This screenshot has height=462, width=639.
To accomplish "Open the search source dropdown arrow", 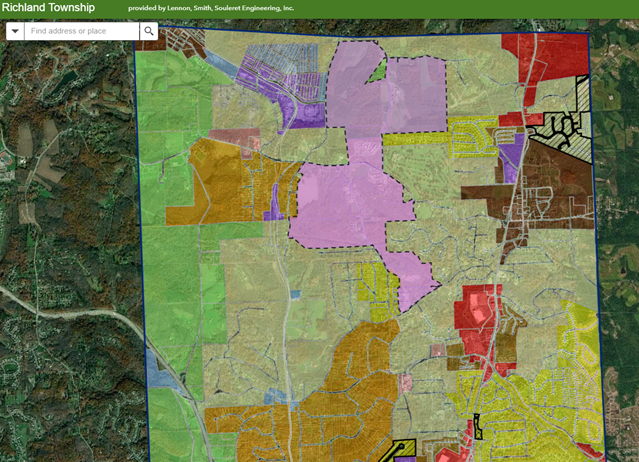I will (15, 31).
